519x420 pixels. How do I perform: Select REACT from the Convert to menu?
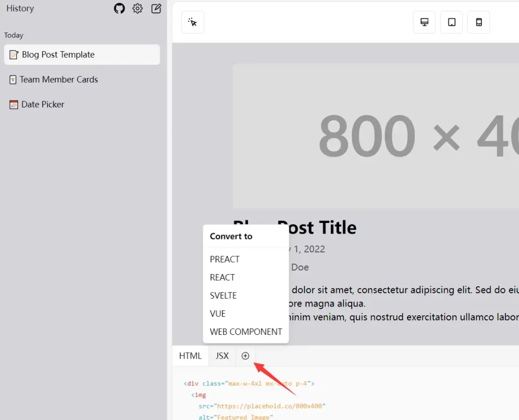(x=222, y=277)
